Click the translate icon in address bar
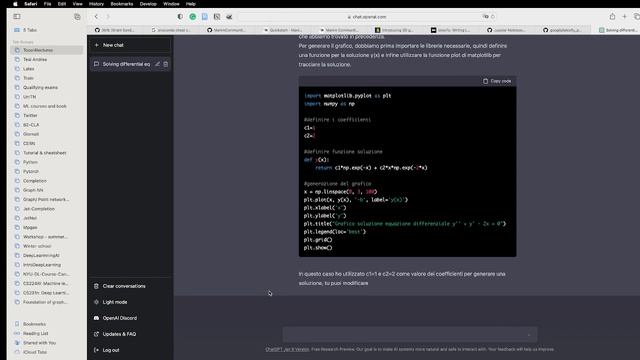This screenshot has width=640, height=360. 485,17
